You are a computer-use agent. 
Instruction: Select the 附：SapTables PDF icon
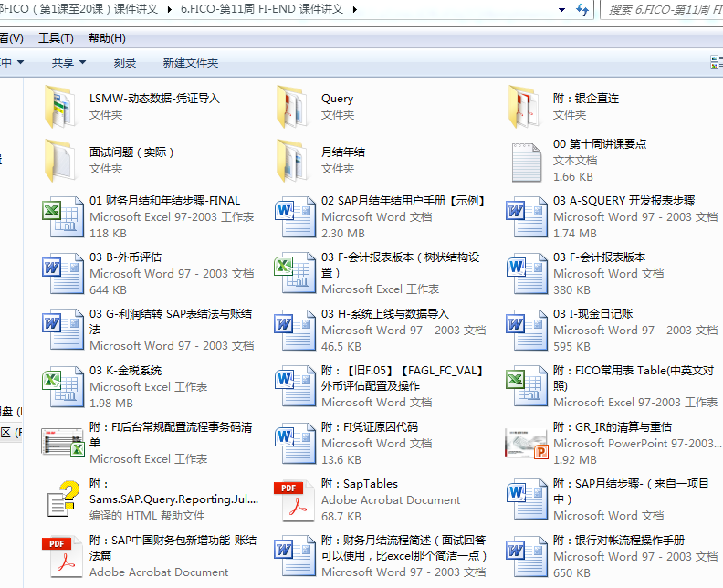[294, 500]
